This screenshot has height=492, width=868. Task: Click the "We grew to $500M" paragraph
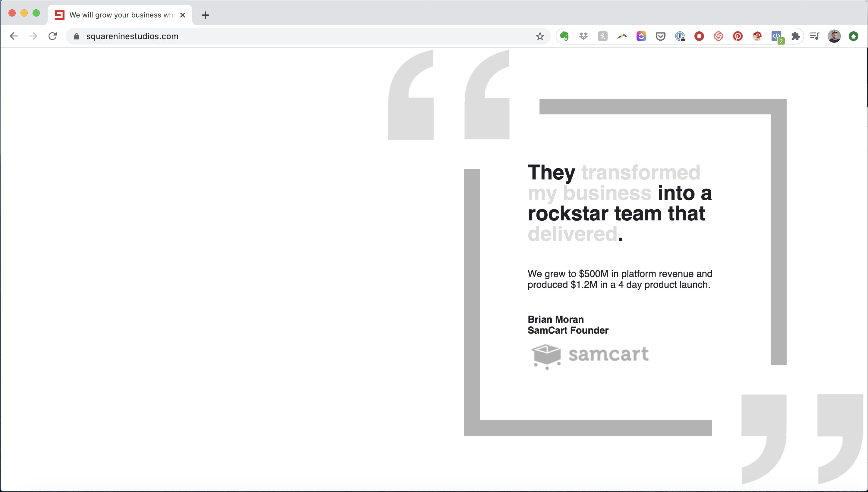620,279
